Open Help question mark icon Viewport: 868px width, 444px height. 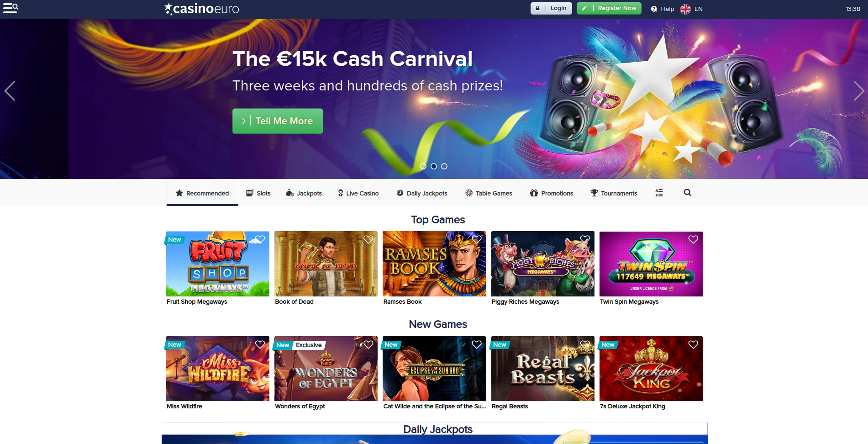(654, 9)
